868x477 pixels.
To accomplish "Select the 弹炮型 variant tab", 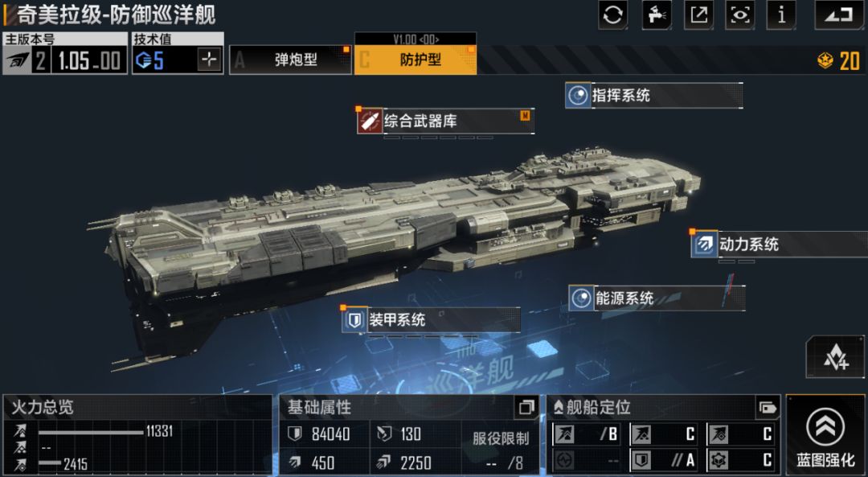I will click(x=291, y=60).
